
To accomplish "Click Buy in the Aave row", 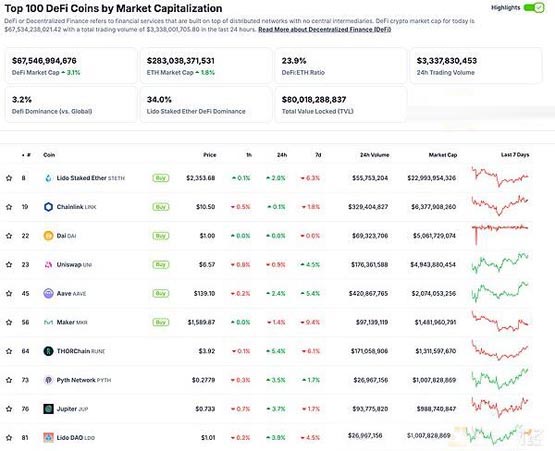I will [x=161, y=293].
